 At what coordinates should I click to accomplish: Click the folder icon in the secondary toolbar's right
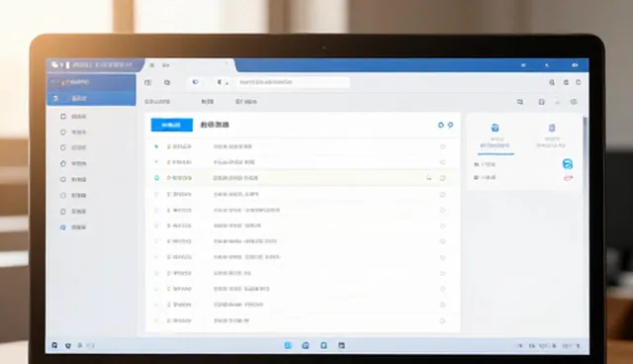pyautogui.click(x=520, y=102)
